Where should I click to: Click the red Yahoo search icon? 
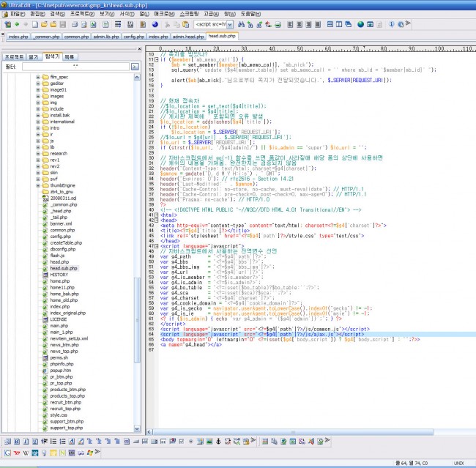pyautogui.click(x=17, y=453)
